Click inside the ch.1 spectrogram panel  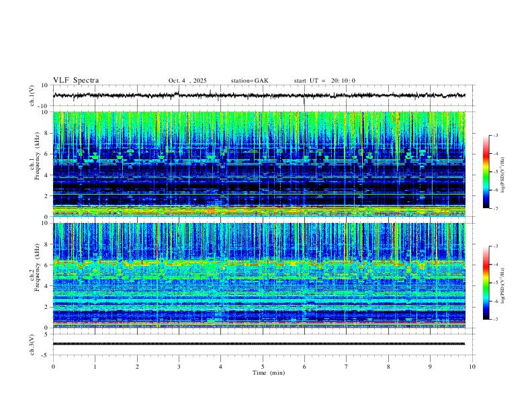[259, 164]
